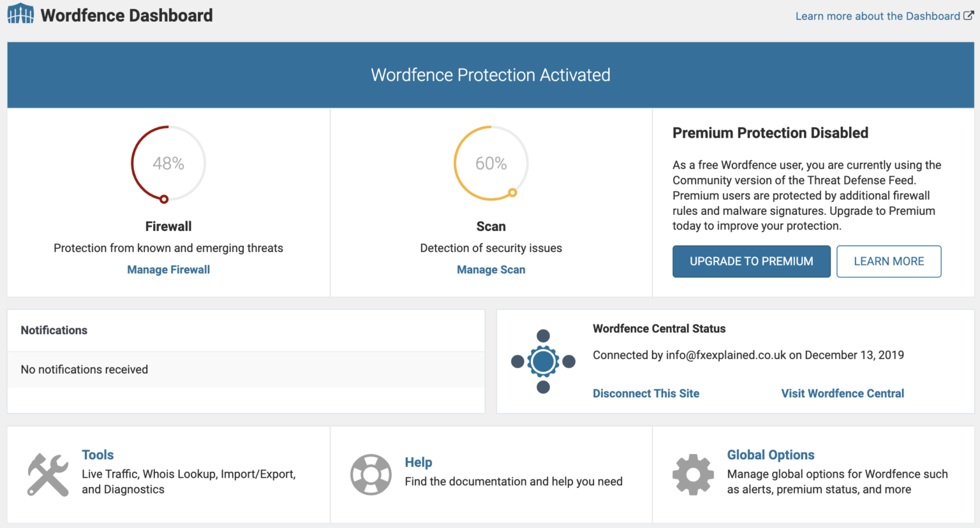Click the Notifications panel header
980x528 pixels.
tap(54, 330)
